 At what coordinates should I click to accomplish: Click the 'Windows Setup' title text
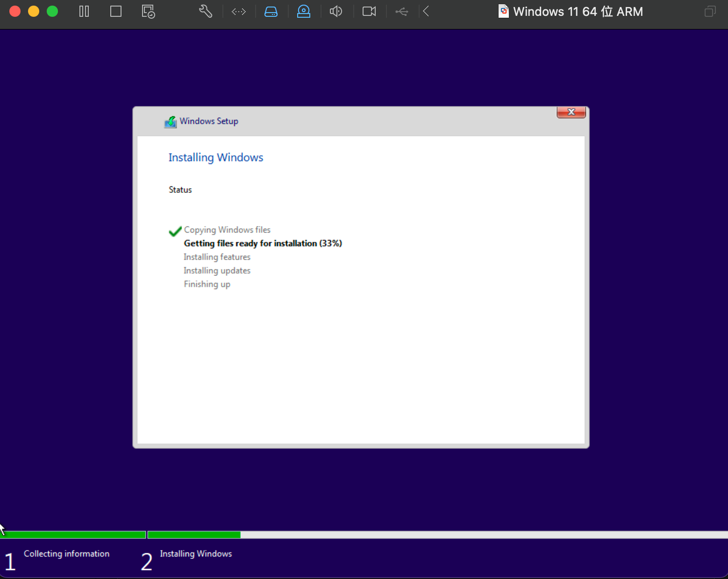(209, 121)
